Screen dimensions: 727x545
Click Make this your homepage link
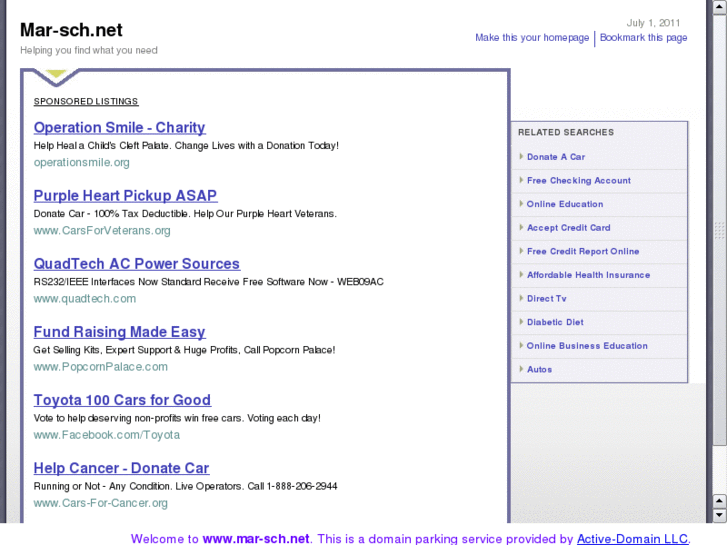click(x=532, y=38)
